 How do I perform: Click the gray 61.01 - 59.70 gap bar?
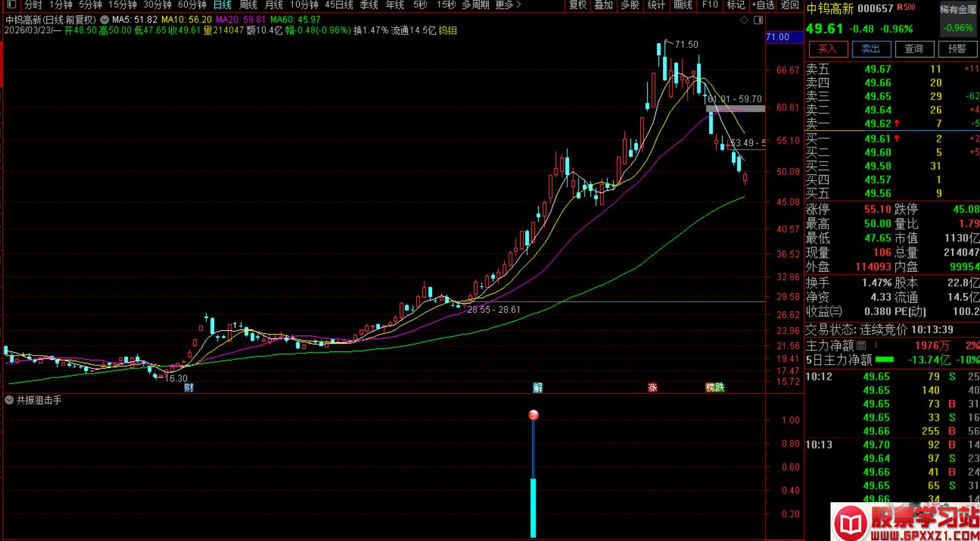tap(735, 109)
